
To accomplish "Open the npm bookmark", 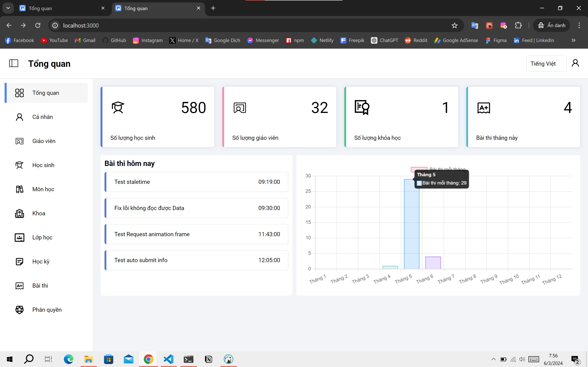I will (x=295, y=40).
